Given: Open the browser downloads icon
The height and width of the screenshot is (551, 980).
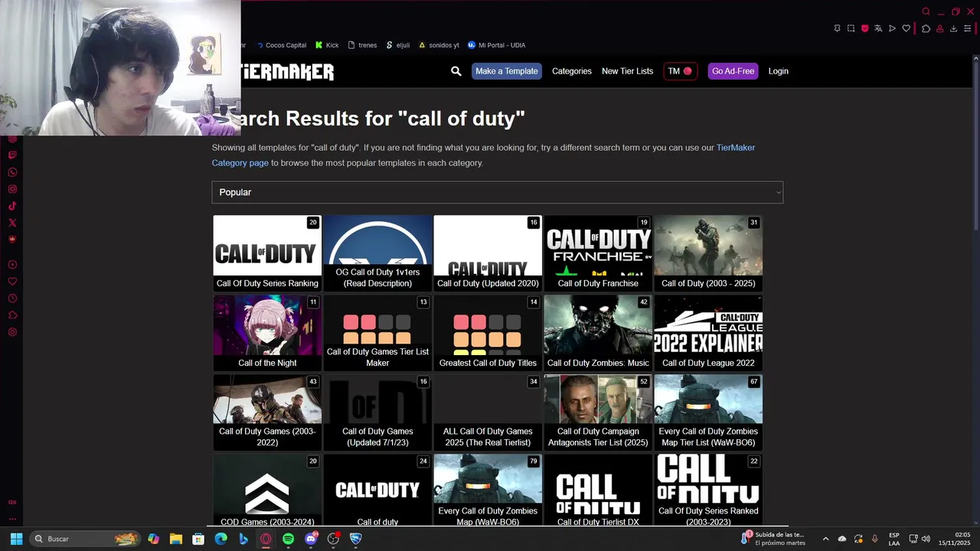Looking at the screenshot, I should coord(953,28).
